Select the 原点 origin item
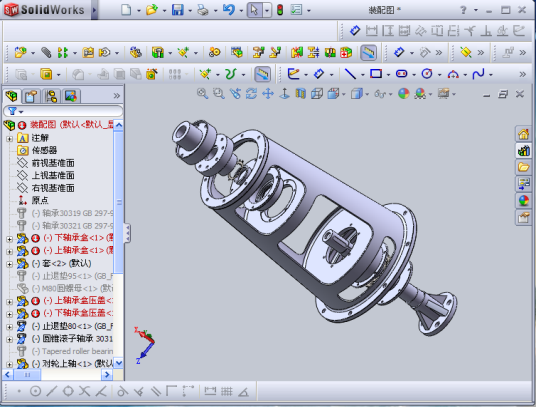This screenshot has width=536, height=408. (40, 200)
